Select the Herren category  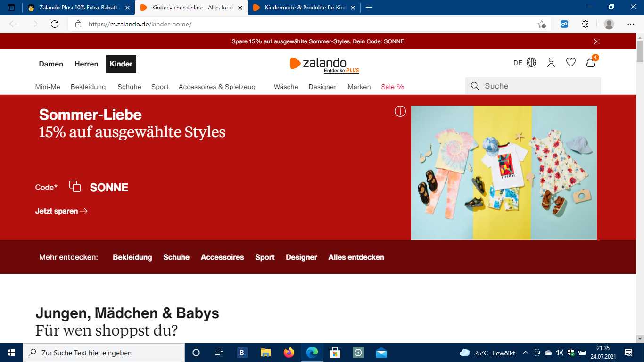86,64
